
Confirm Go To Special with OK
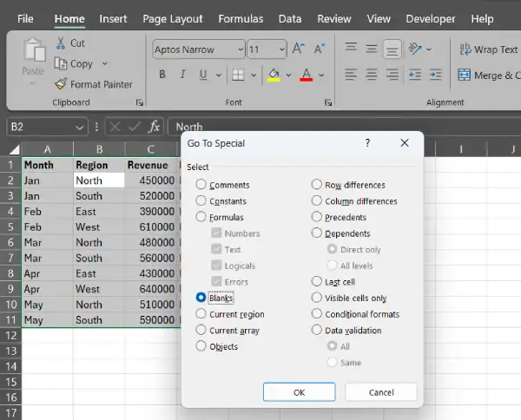tap(299, 392)
